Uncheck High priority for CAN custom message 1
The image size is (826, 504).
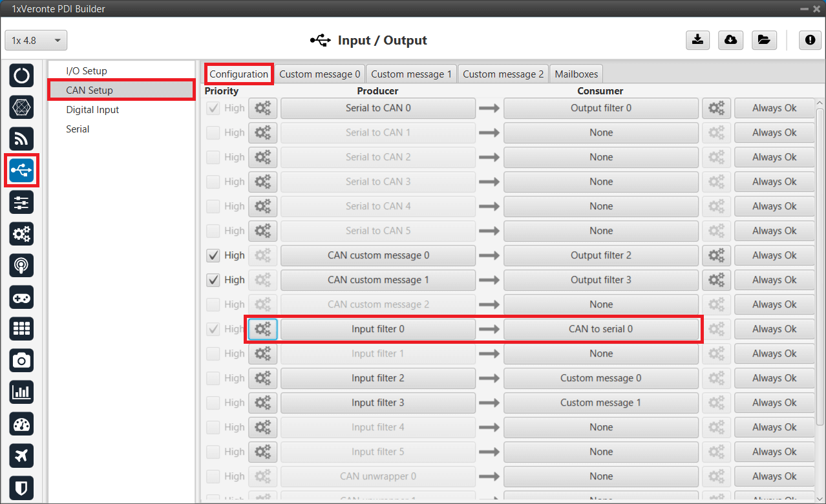click(213, 280)
